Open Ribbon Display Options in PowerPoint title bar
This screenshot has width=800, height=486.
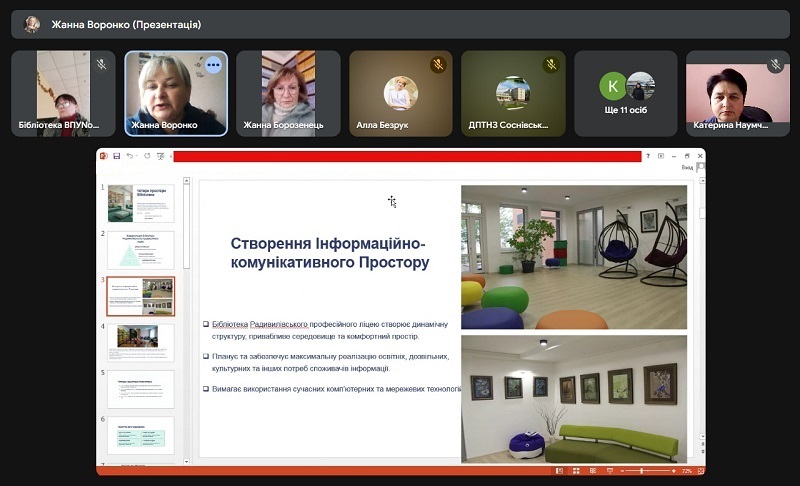click(x=661, y=156)
